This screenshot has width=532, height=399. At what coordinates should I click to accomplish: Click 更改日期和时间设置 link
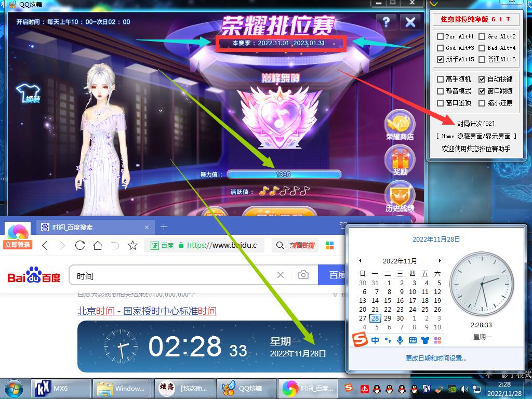pos(436,358)
